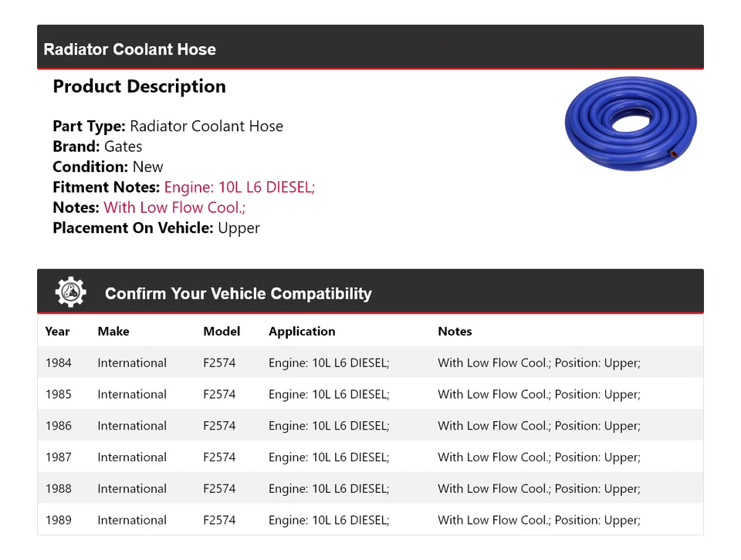Viewport: 741px width, 560px height.
Task: Click the Placement On Vehicle Upper text
Action: (x=239, y=228)
